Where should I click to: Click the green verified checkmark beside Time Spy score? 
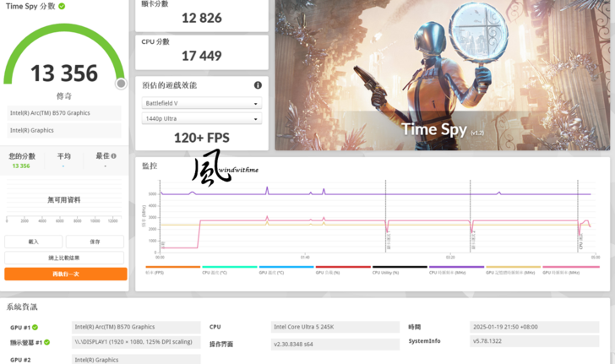pos(62,6)
